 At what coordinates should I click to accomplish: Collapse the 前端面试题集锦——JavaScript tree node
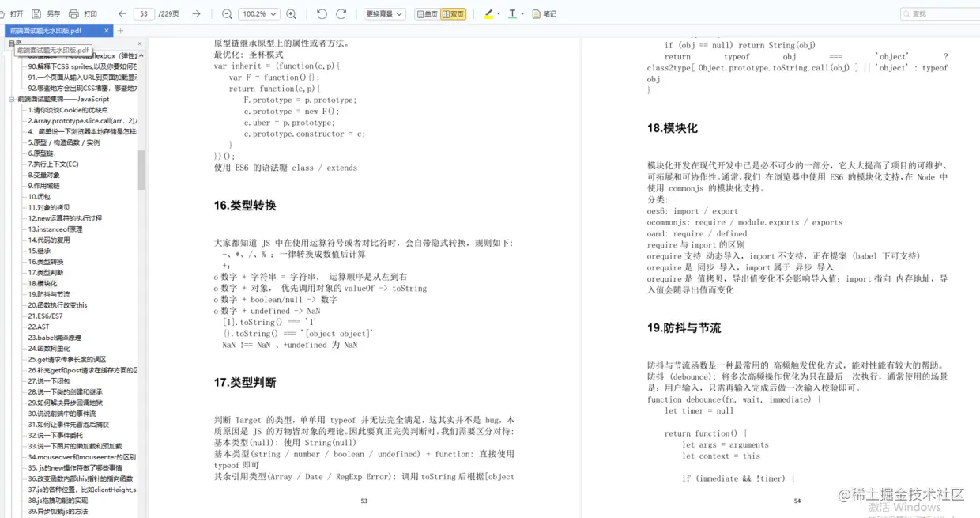pyautogui.click(x=12, y=99)
